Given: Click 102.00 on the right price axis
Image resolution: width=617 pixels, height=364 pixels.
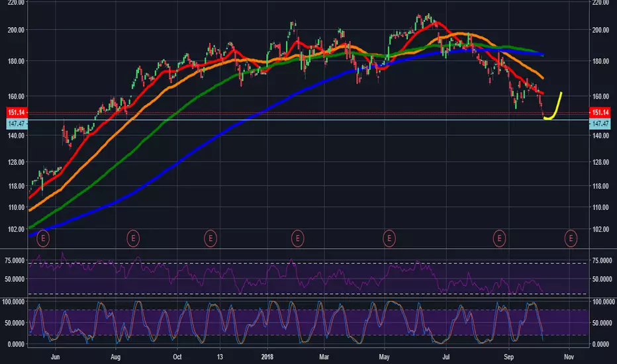Looking at the screenshot, I should point(600,229).
